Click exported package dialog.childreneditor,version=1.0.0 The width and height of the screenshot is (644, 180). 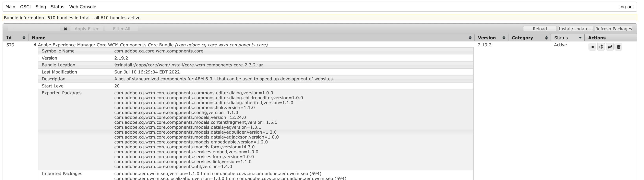click(x=209, y=98)
